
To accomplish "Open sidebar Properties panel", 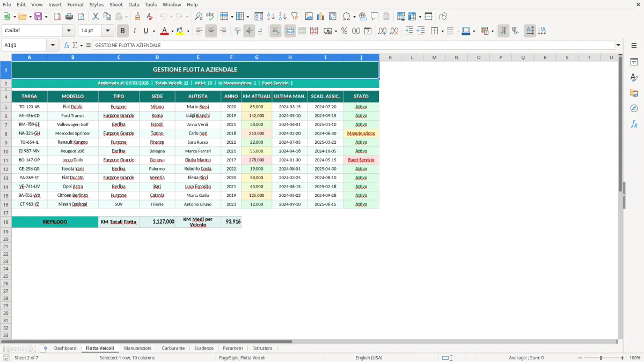I will click(x=634, y=62).
